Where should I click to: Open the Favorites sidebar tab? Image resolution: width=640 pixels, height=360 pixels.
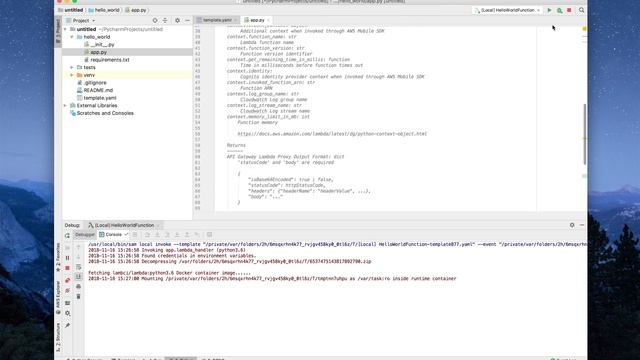pyautogui.click(x=58, y=258)
